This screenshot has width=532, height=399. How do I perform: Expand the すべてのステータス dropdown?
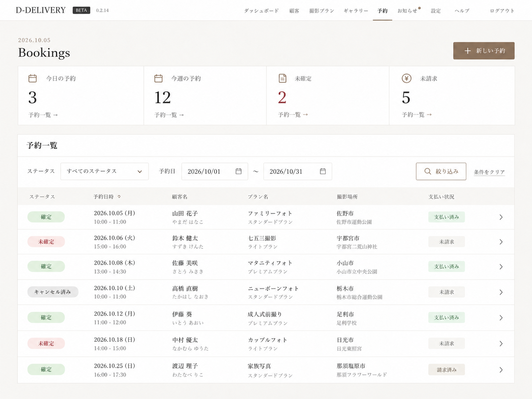[x=104, y=171]
